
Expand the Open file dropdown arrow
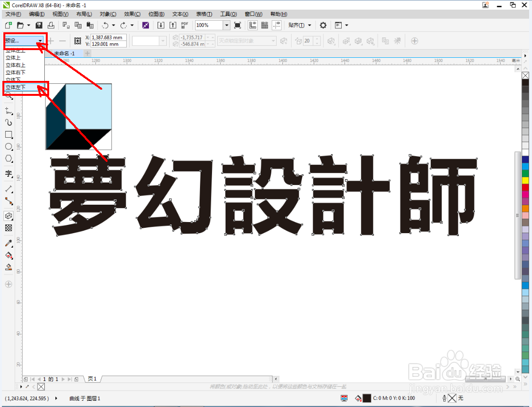coord(29,25)
